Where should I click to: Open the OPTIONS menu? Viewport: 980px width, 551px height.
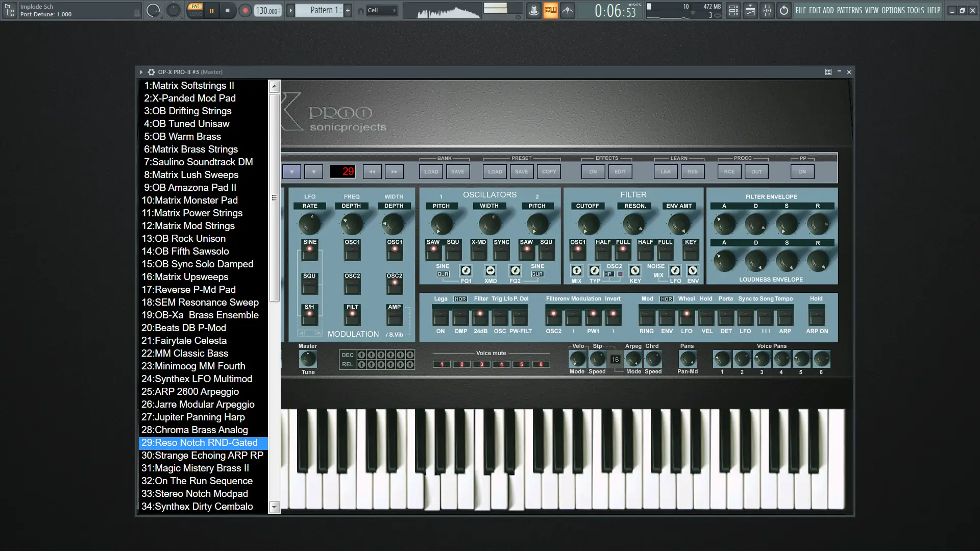[893, 10]
